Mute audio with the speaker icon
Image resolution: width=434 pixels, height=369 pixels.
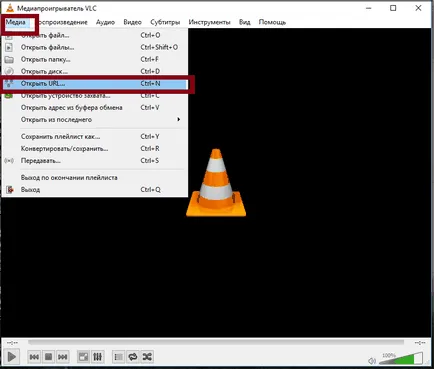pos(372,361)
